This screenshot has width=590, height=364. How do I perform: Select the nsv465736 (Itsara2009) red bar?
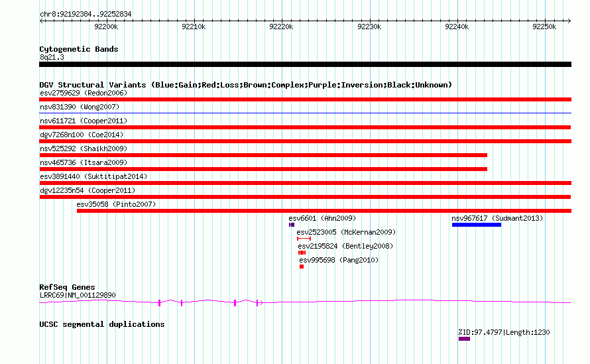[x=263, y=169]
